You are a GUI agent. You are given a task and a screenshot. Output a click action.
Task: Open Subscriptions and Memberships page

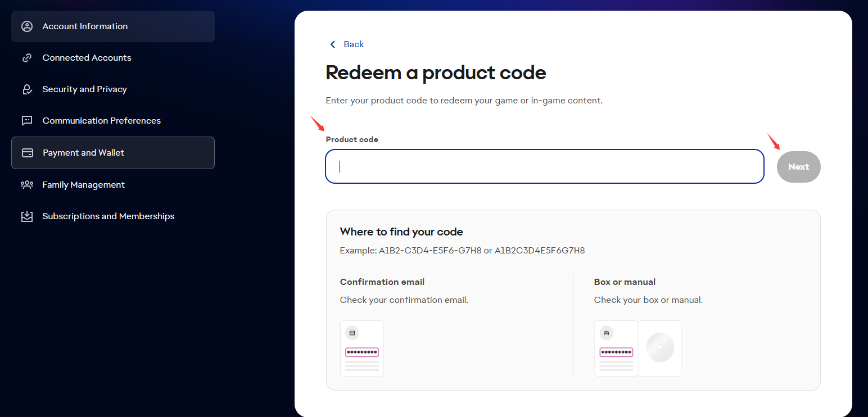tap(113, 216)
